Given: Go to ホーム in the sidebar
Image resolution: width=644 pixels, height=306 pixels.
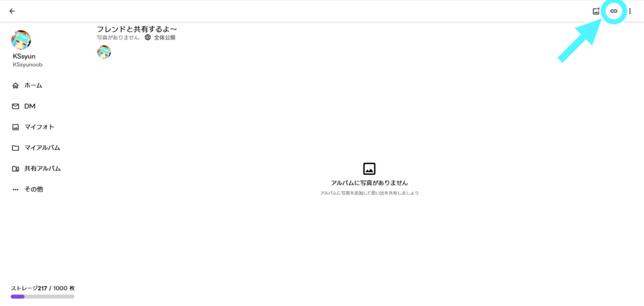Looking at the screenshot, I should [33, 85].
